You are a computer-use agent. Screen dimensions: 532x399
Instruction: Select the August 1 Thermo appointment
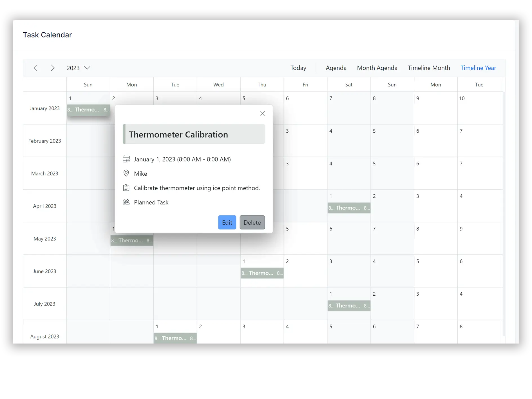point(175,338)
